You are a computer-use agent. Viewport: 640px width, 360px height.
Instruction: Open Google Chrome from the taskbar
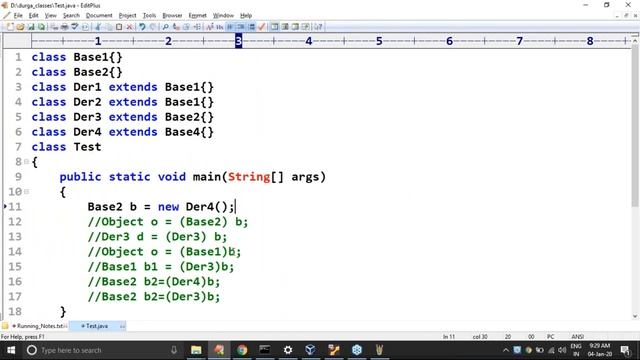click(x=242, y=350)
